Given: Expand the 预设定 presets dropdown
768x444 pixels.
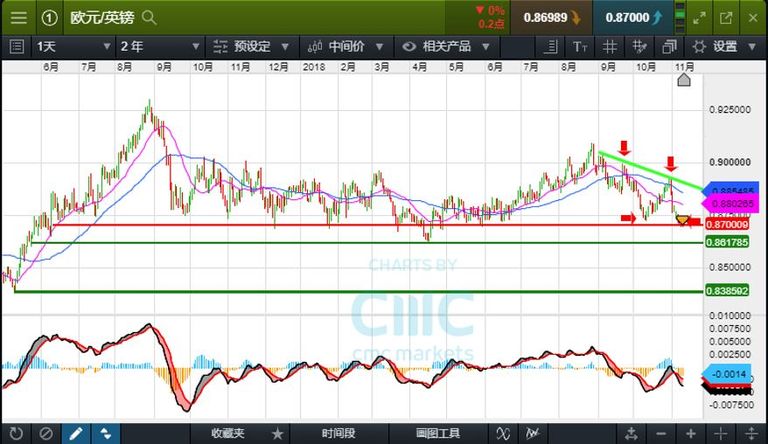Looking at the screenshot, I should click(251, 47).
